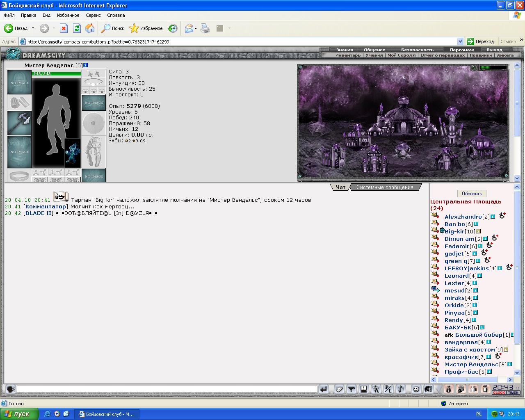
Task: Click IE Home toolbar icon
Action: (90, 28)
